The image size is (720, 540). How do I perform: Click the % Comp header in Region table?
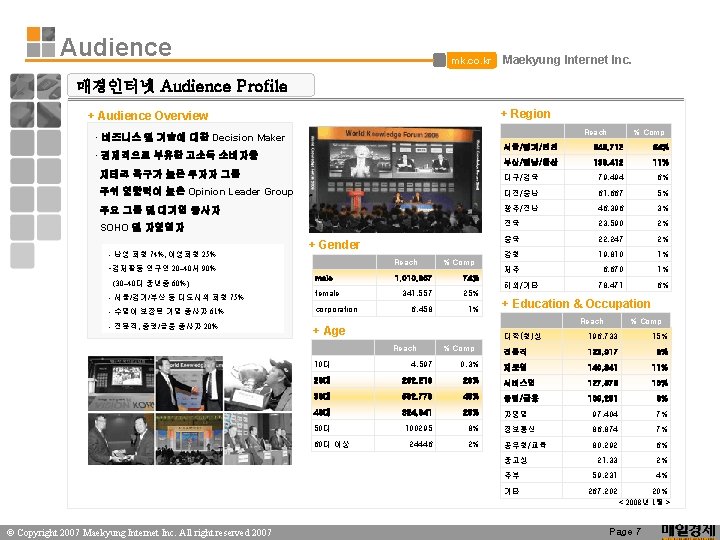(x=649, y=132)
